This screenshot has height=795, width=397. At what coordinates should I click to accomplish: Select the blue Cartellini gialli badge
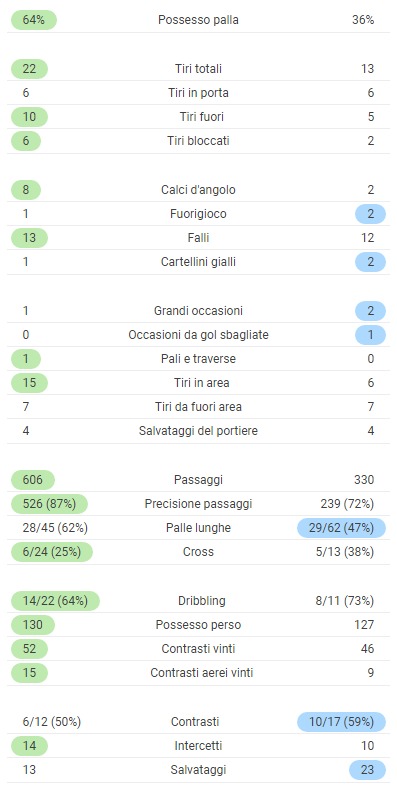(370, 262)
